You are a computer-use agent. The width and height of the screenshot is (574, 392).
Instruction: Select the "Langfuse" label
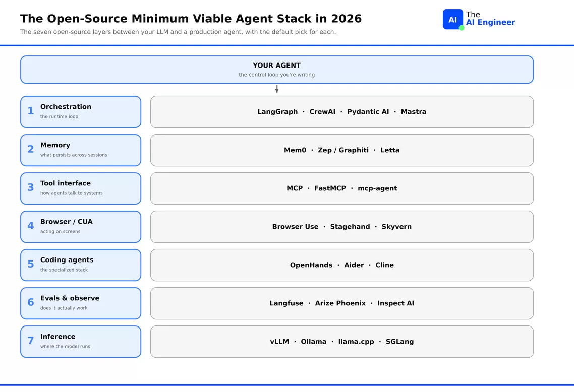(286, 303)
